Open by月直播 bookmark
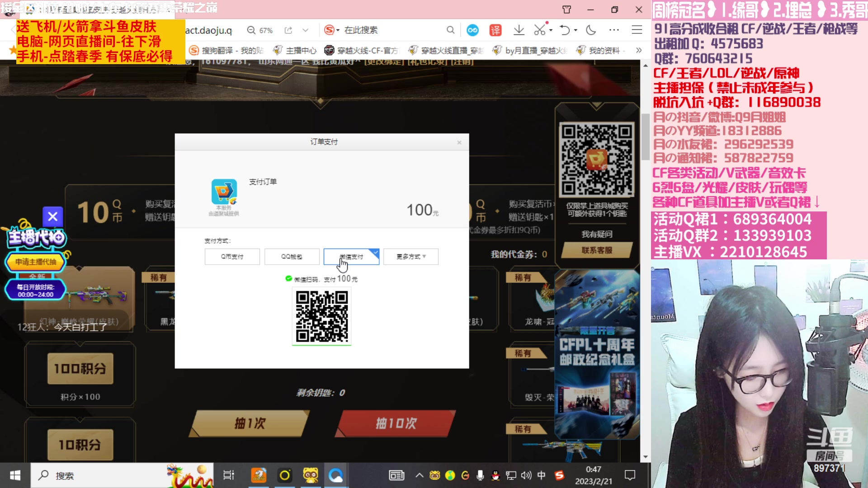 [x=529, y=50]
